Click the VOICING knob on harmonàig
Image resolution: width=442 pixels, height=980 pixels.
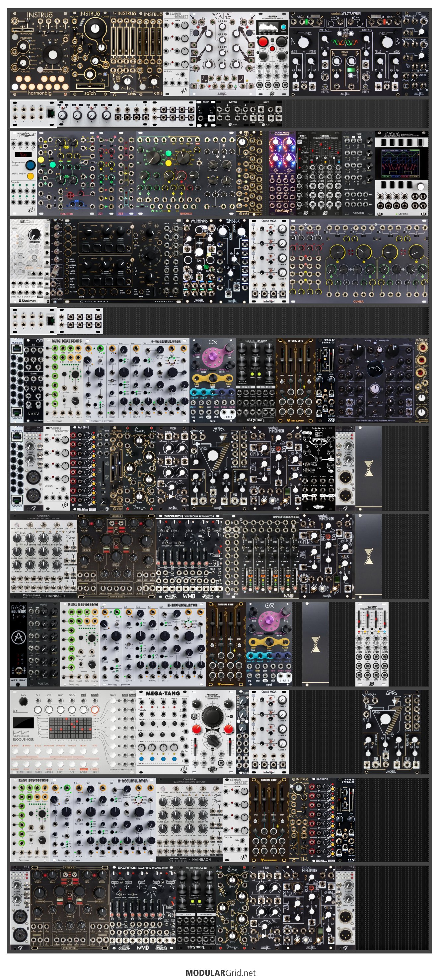(x=24, y=62)
